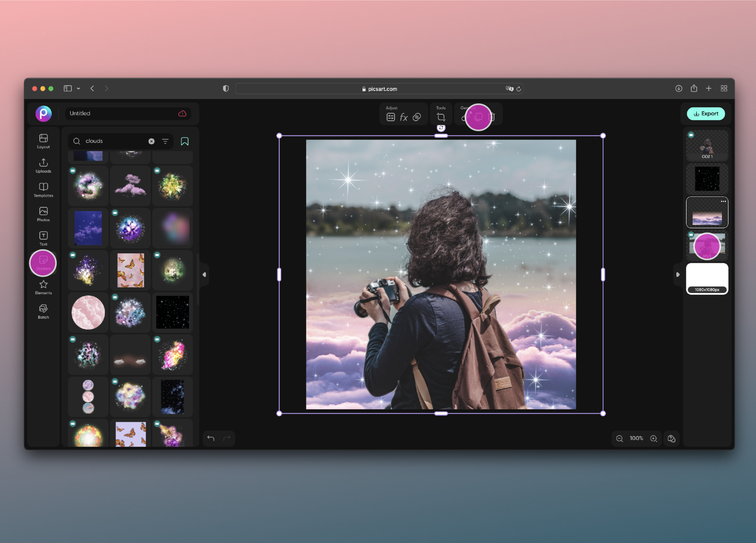Select the Crop tool
This screenshot has height=543, width=756.
[x=441, y=117]
